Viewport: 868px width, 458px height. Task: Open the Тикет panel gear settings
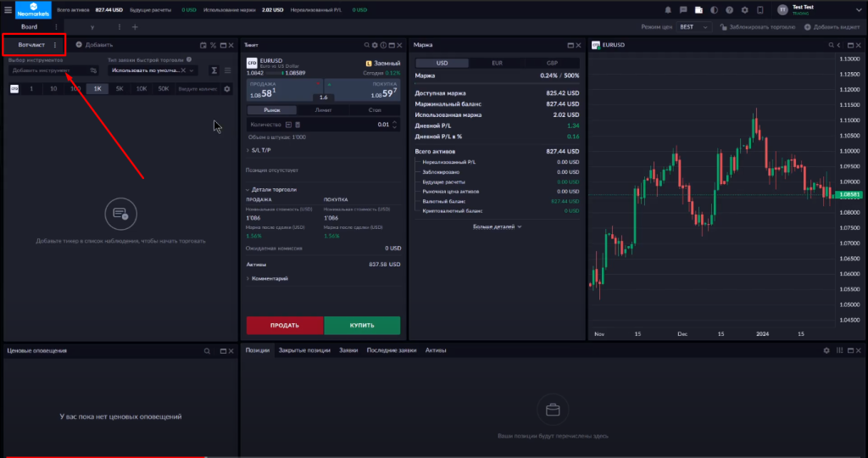pos(375,46)
